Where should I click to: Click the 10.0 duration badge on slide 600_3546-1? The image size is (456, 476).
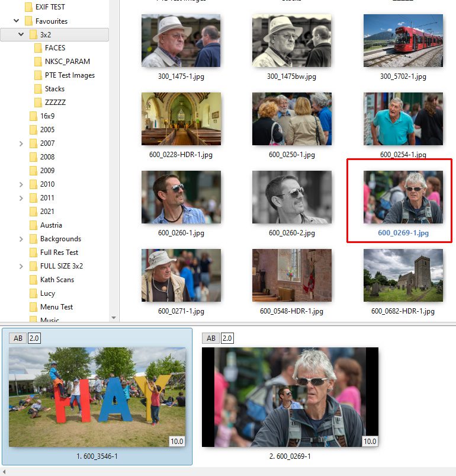pyautogui.click(x=178, y=441)
